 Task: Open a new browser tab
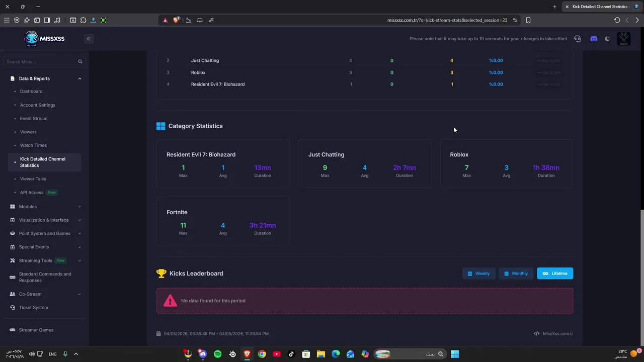pos(554,7)
